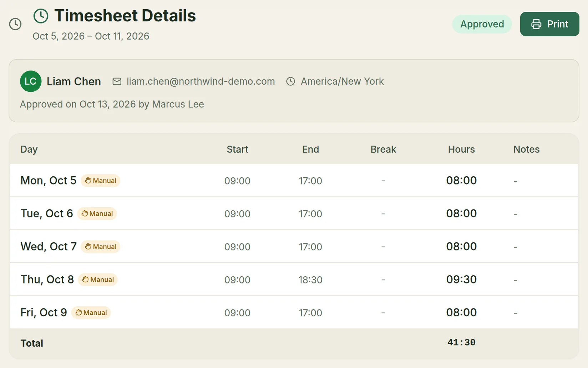Click the Day column header
Screen dimensions: 588x368
point(29,149)
